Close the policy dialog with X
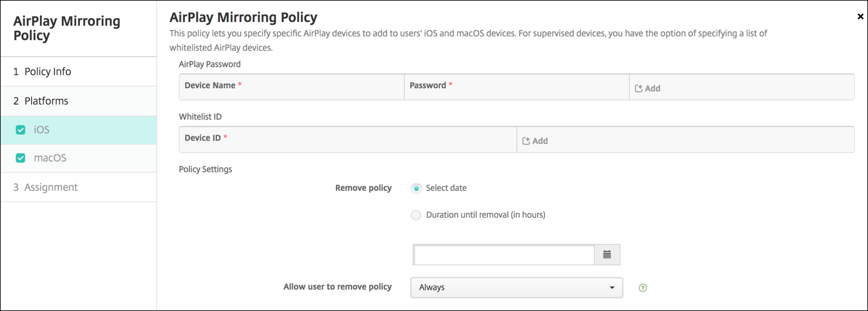The height and width of the screenshot is (311, 868). (860, 17)
